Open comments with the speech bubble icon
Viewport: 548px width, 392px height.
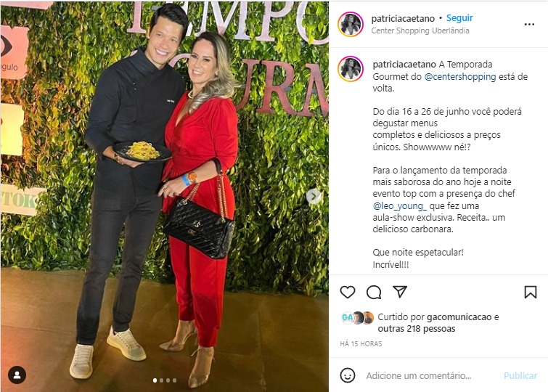pyautogui.click(x=374, y=292)
